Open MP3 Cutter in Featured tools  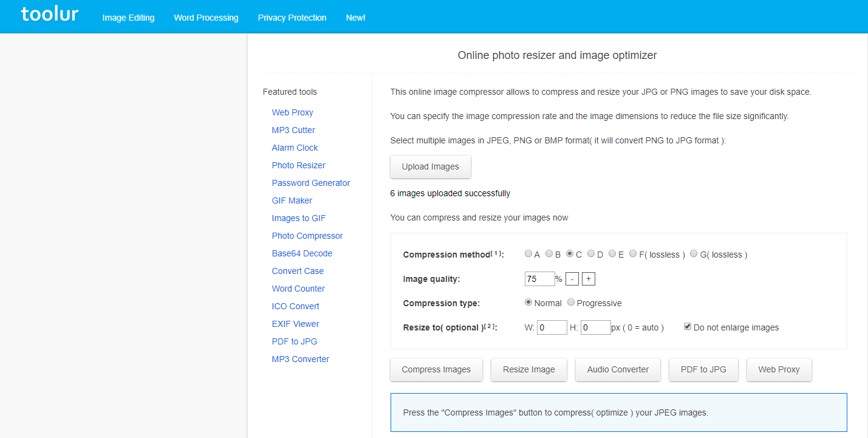(293, 130)
